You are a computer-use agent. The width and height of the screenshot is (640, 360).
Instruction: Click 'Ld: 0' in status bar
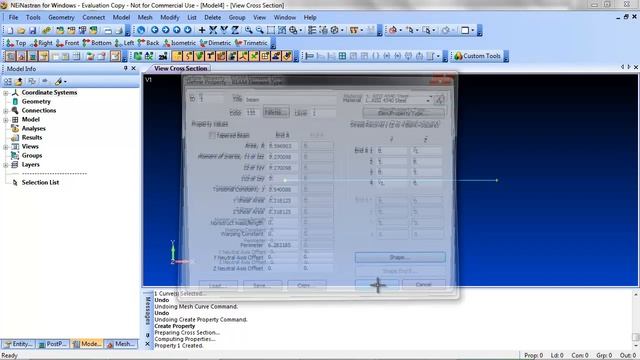coord(557,356)
